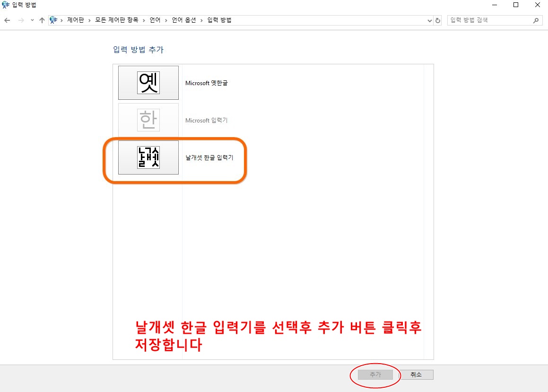Image resolution: width=548 pixels, height=392 pixels.
Task: Expand chevron before 제어판 breadcrumb
Action: pos(61,20)
